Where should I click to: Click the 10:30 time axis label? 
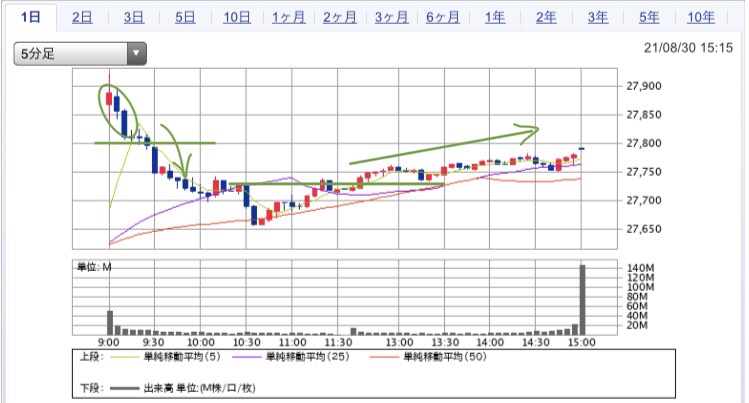click(x=246, y=342)
